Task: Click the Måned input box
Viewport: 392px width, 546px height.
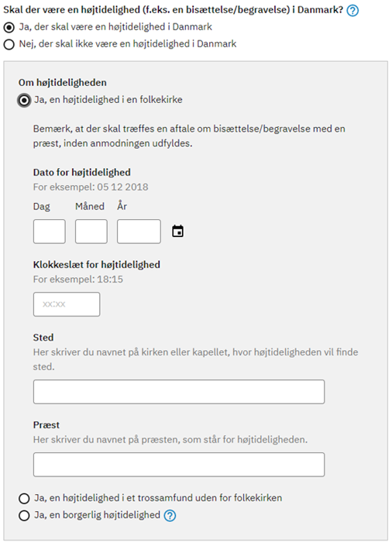Action: pos(91,232)
